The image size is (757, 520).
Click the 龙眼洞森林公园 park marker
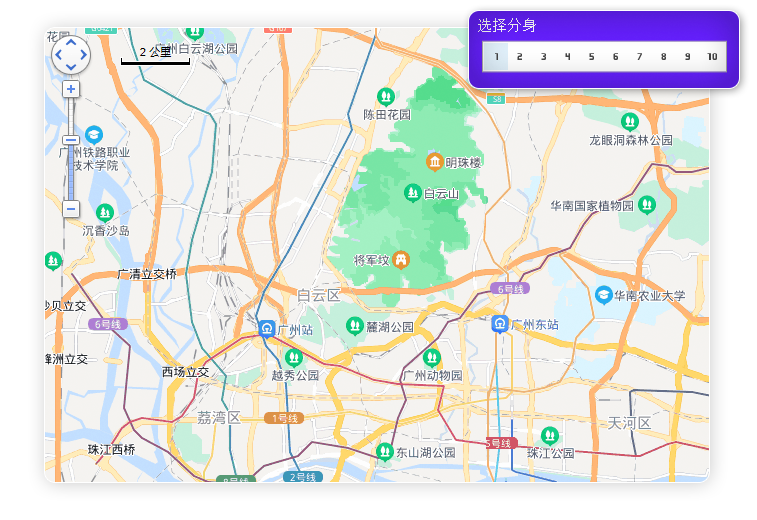pyautogui.click(x=630, y=122)
